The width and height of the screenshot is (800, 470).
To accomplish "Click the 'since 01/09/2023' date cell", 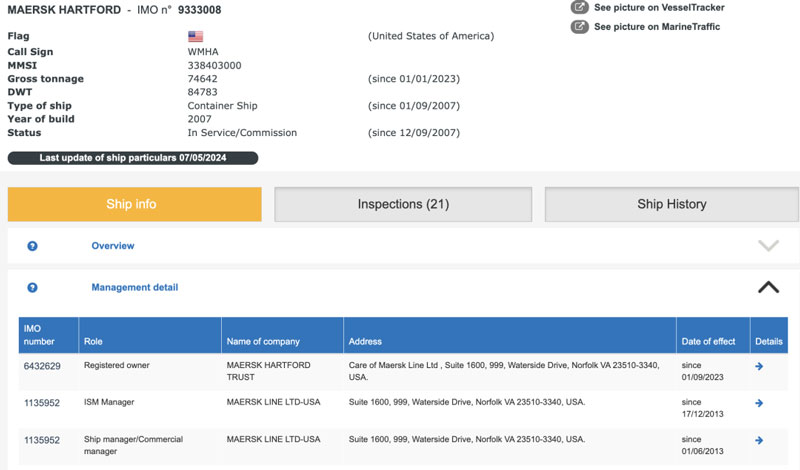I will pyautogui.click(x=703, y=371).
